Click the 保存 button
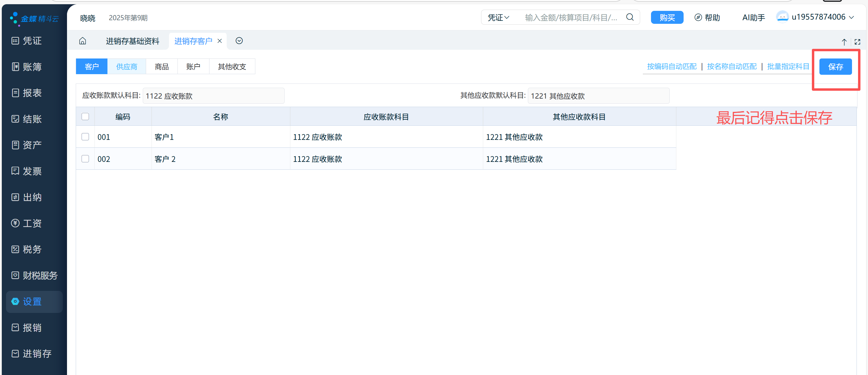This screenshot has width=868, height=375. coord(835,67)
